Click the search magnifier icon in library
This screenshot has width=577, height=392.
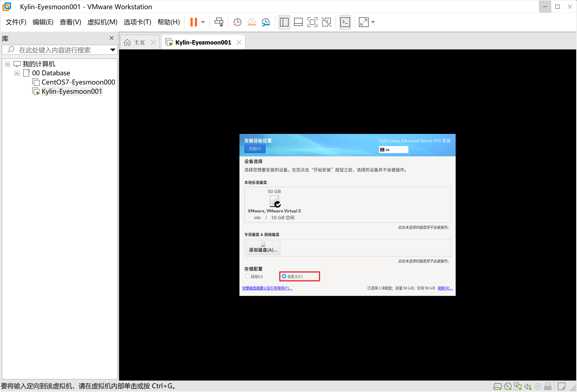(x=11, y=50)
